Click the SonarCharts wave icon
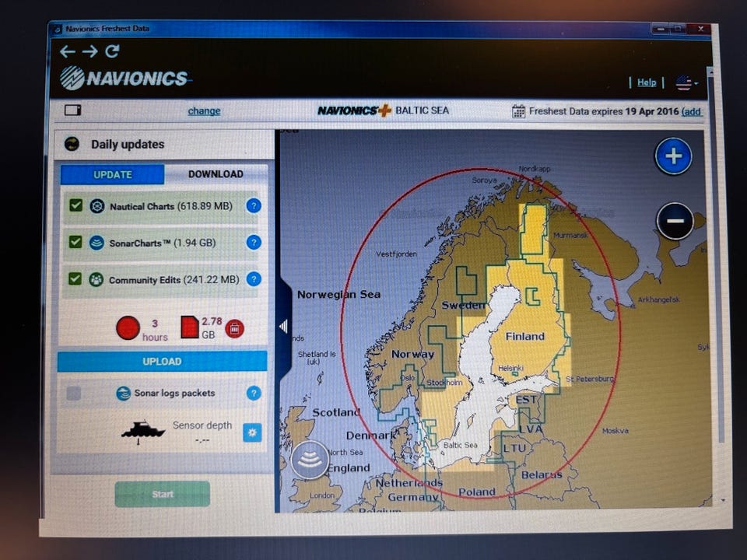This screenshot has width=747, height=560. point(96,243)
